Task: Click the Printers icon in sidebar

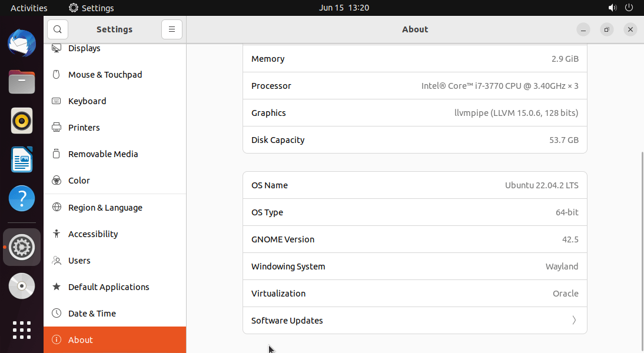Action: coord(57,127)
